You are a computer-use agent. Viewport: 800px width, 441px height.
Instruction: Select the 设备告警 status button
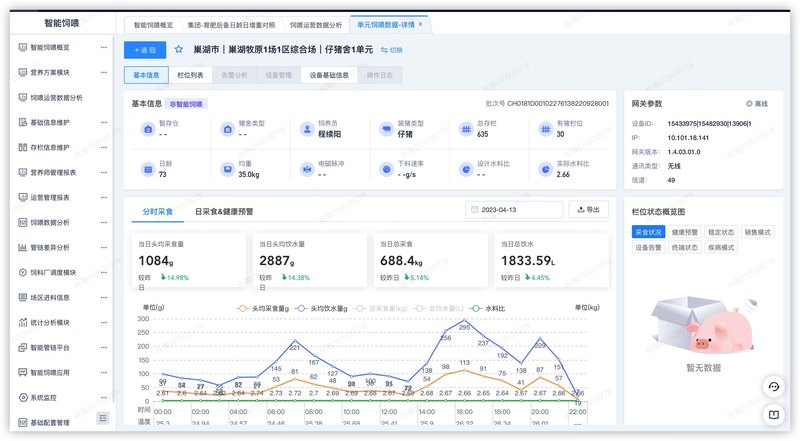coord(648,248)
